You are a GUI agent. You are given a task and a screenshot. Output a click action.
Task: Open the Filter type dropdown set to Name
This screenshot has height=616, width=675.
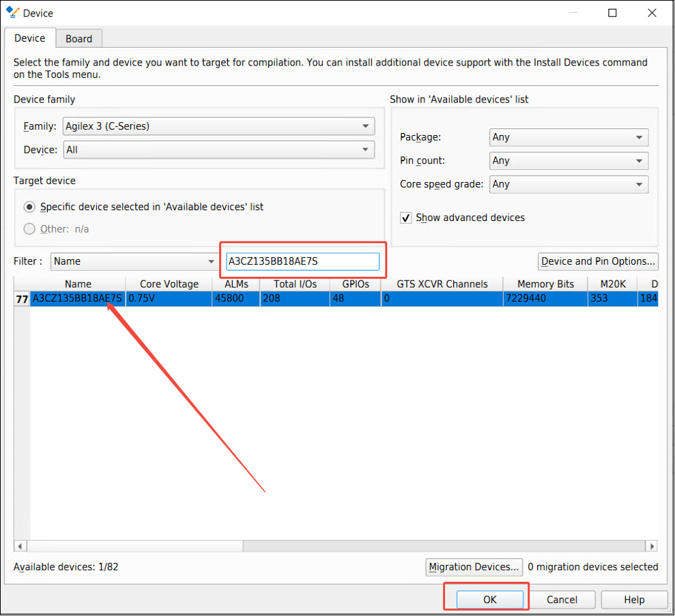(x=134, y=261)
